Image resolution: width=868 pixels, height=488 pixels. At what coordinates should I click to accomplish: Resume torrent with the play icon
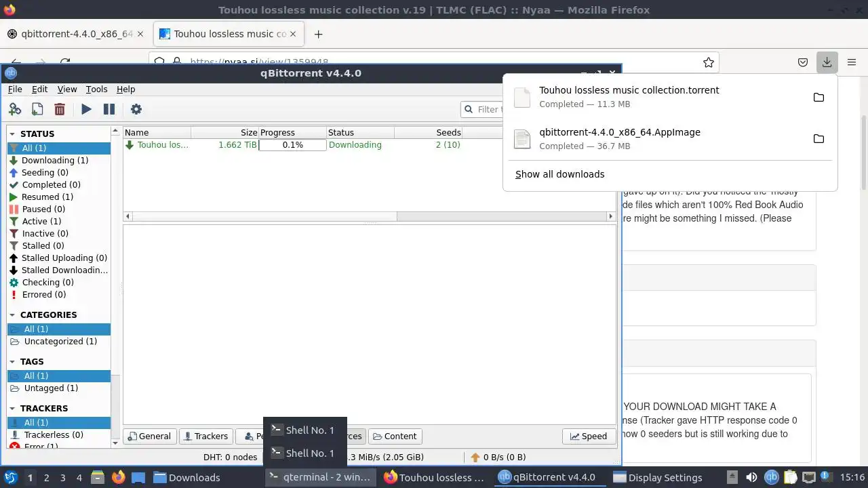click(x=86, y=109)
